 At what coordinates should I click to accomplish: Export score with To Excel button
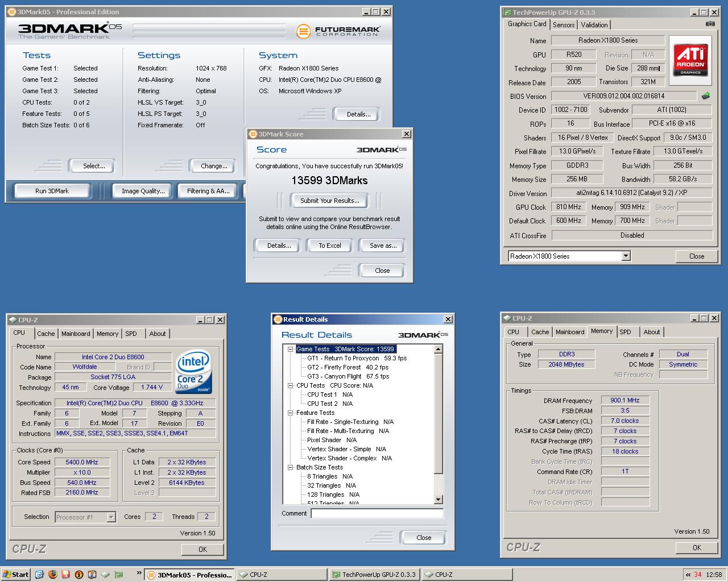click(330, 246)
